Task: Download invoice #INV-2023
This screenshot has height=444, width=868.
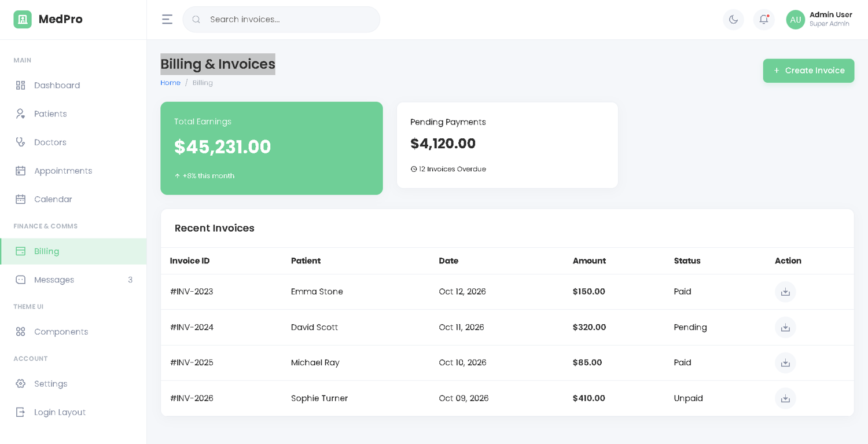Action: pyautogui.click(x=785, y=292)
